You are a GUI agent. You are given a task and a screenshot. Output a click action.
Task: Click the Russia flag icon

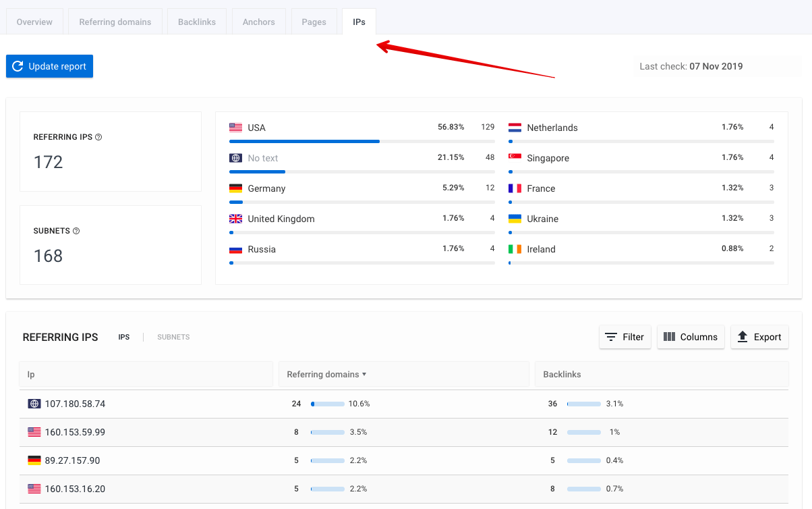point(235,249)
